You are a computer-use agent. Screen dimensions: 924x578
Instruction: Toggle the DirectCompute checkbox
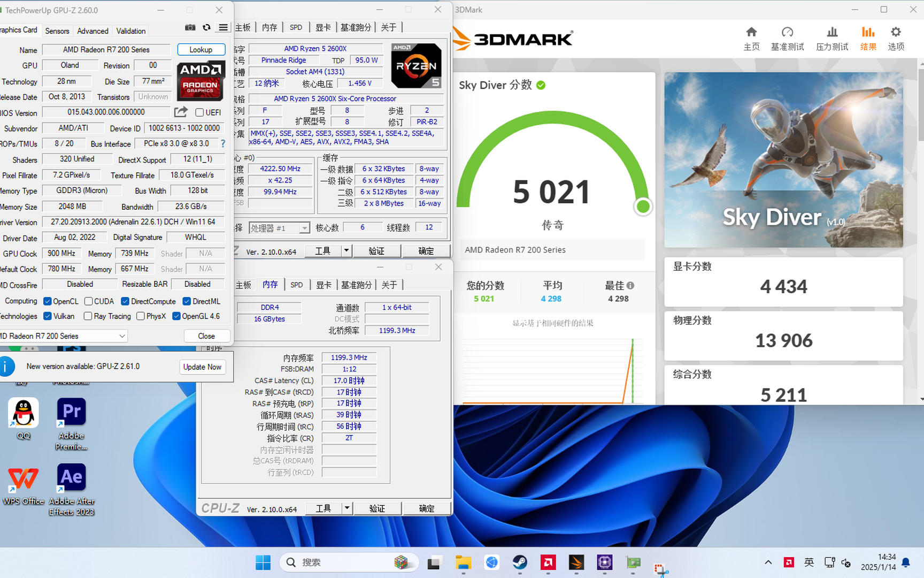pyautogui.click(x=125, y=301)
